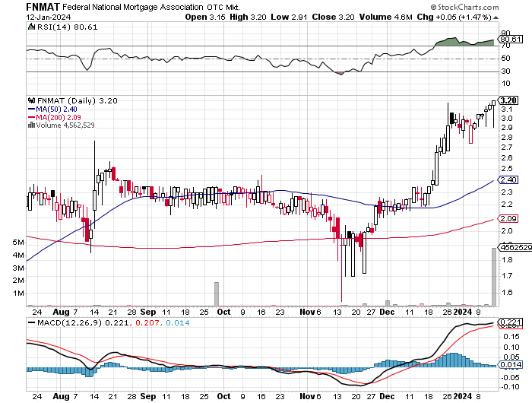Image resolution: width=532 pixels, height=403 pixels.
Task: Click the candlestick icon before FNMAT (Daily)
Action: click(32, 100)
